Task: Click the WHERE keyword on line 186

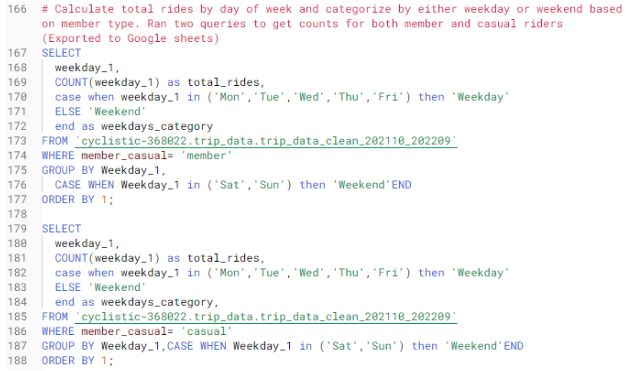Action: coord(58,331)
